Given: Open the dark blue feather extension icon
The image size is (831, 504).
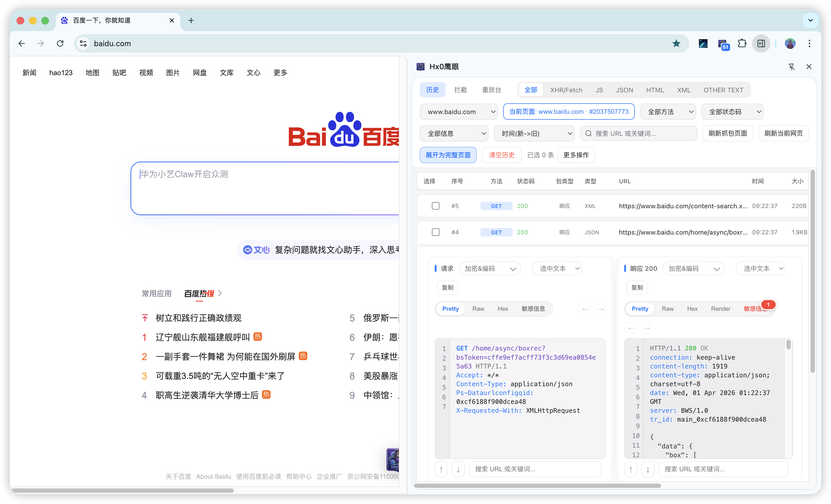Looking at the screenshot, I should [703, 43].
